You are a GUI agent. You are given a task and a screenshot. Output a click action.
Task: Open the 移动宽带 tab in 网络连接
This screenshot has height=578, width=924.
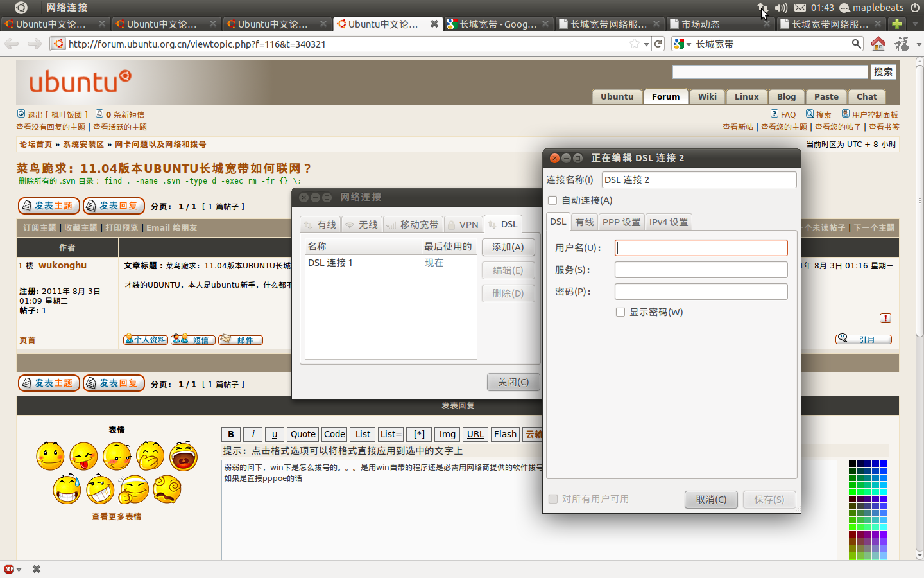point(413,225)
